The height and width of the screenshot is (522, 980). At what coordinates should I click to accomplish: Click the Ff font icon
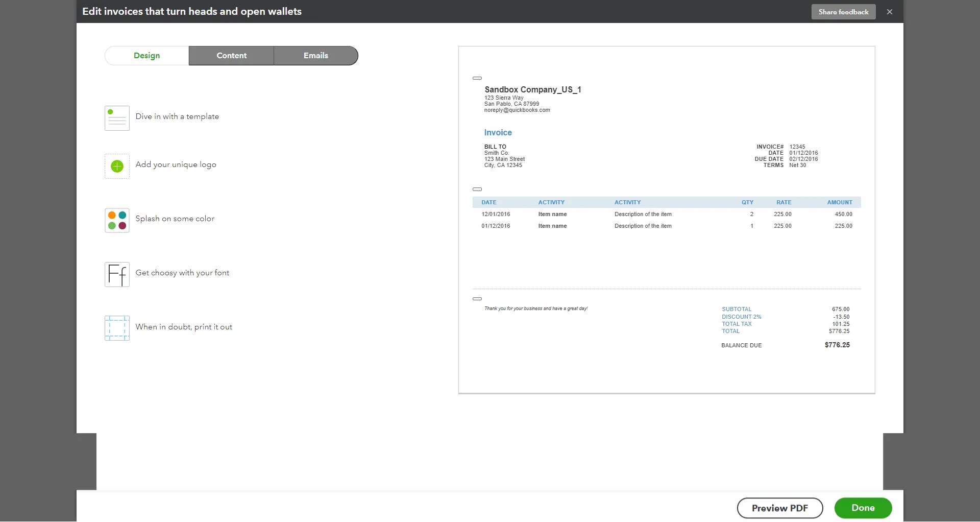pyautogui.click(x=116, y=274)
